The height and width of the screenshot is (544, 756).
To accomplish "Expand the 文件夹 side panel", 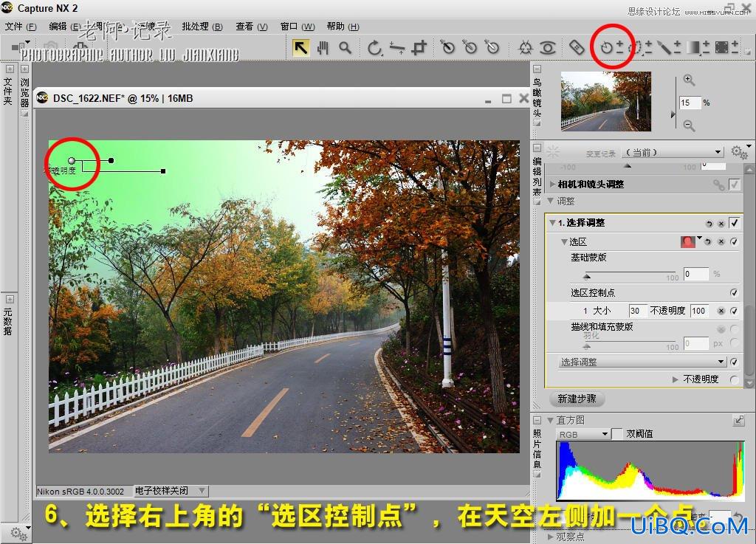I will point(9,69).
